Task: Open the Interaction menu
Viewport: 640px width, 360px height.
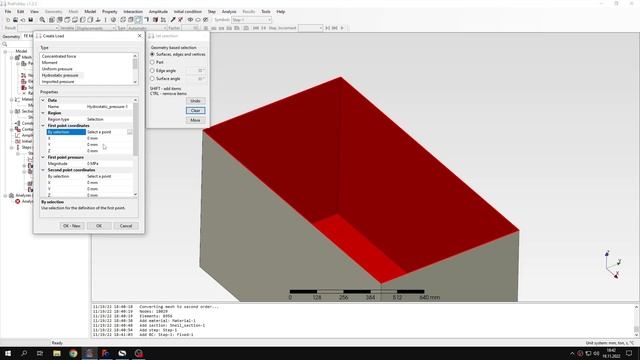Action: pyautogui.click(x=133, y=11)
